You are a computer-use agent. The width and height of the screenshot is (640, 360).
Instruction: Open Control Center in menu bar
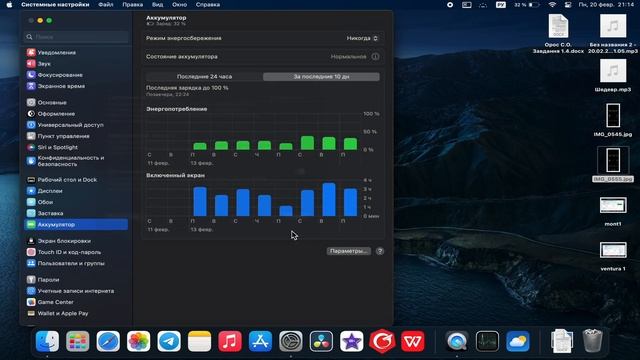pos(568,5)
